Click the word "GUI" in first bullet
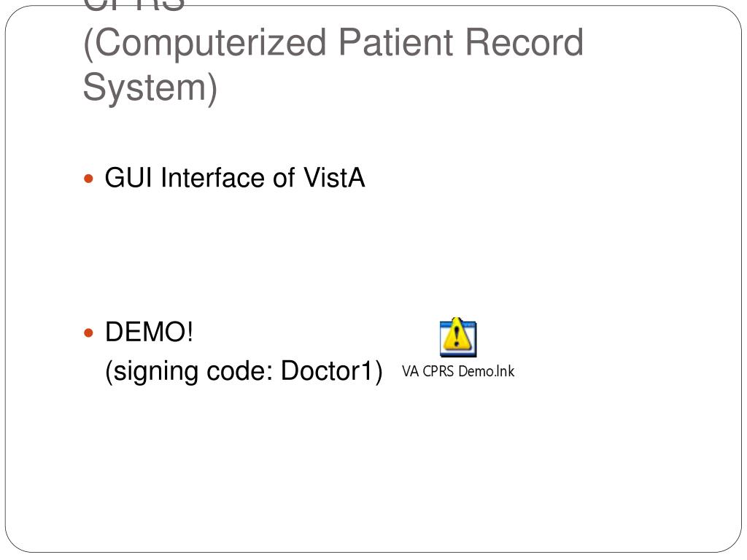 pos(128,178)
